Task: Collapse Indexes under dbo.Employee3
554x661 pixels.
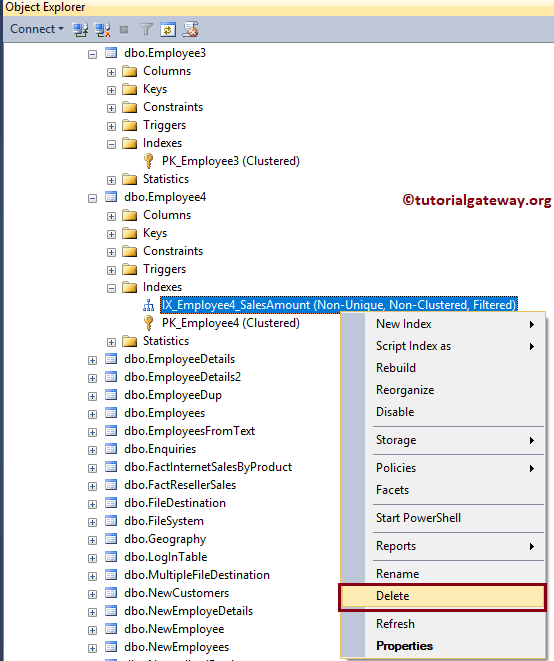Action: pyautogui.click(x=111, y=145)
